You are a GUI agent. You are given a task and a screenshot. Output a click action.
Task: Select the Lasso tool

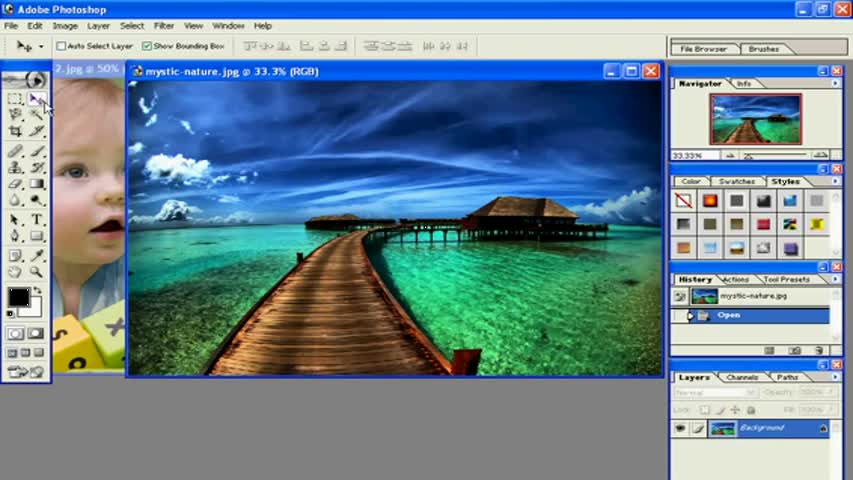click(15, 114)
